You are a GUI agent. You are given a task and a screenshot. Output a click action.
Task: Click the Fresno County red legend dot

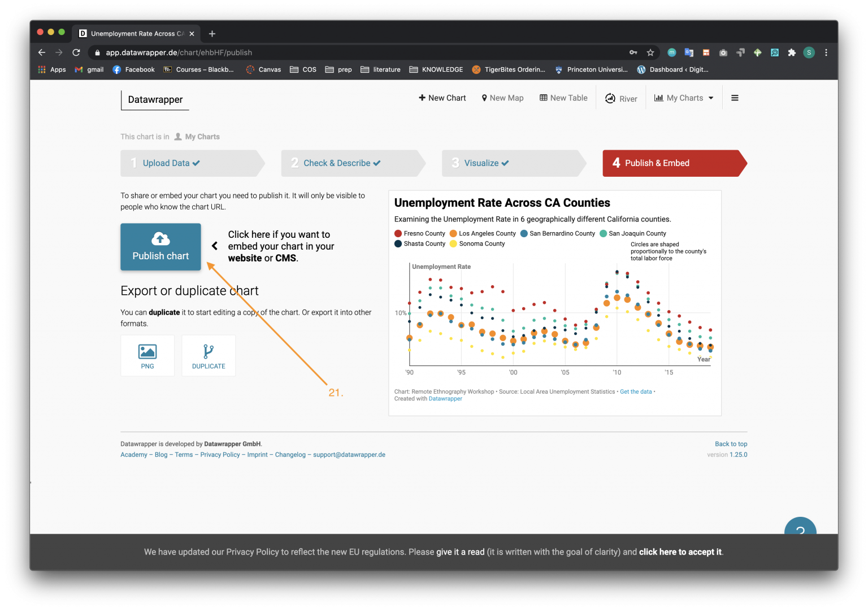tap(397, 233)
